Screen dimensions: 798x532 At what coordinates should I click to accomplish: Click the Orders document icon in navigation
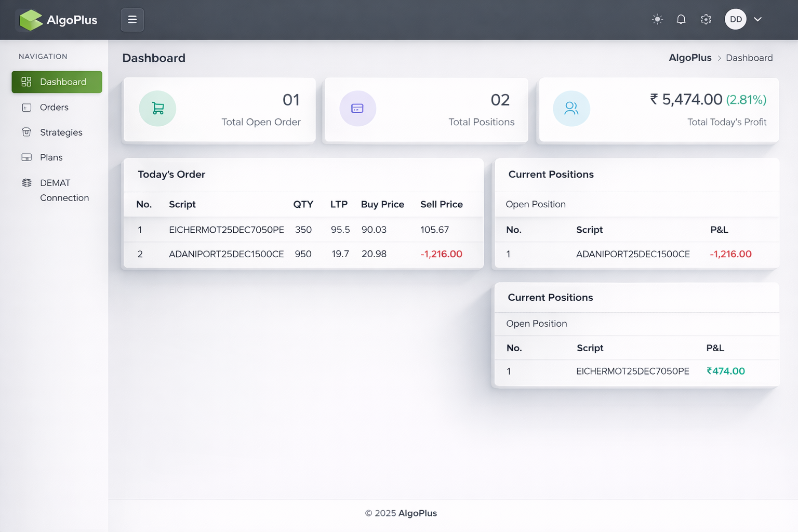26,107
